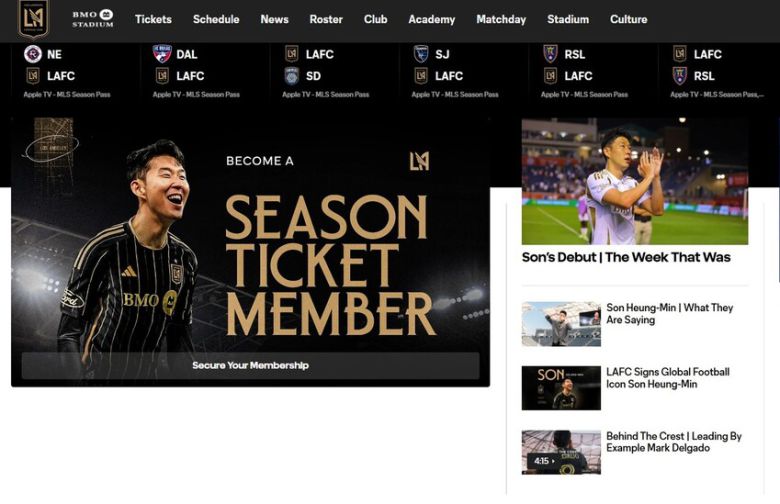Click the LAFC crest logo in header
Image resolution: width=780 pixels, height=504 pixels.
click(33, 19)
